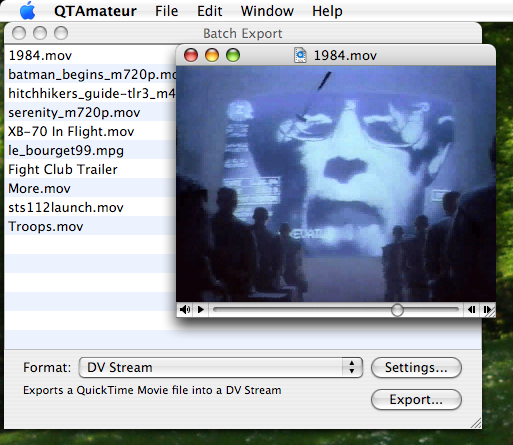Select XB-70 In Flight.mov in list
This screenshot has height=445, width=513.
tap(90, 131)
